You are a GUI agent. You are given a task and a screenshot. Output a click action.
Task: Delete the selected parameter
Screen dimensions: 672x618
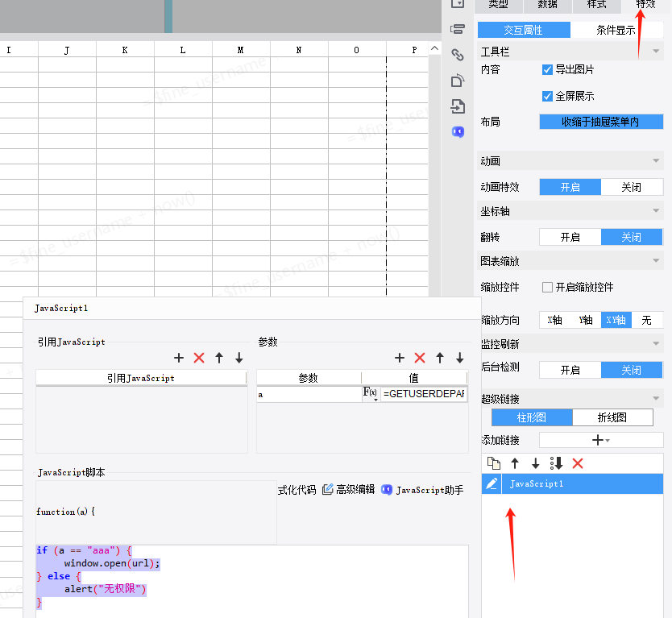point(420,358)
